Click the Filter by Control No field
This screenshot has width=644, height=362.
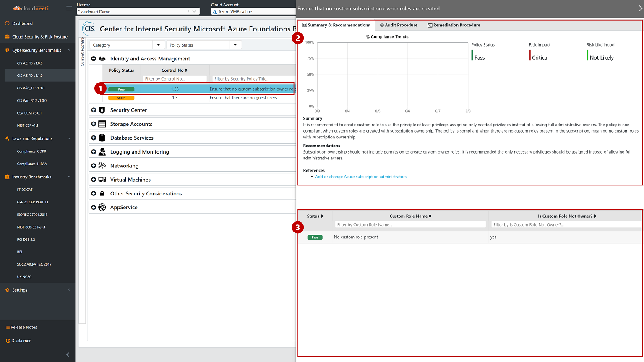(175, 79)
